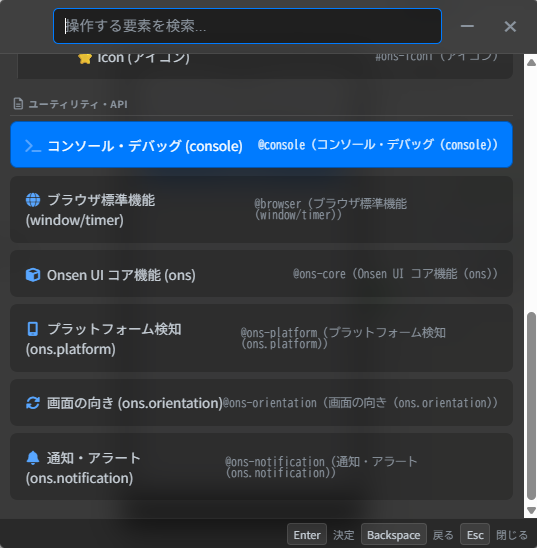Click the Enter key hint button
The width and height of the screenshot is (537, 548).
tap(307, 535)
